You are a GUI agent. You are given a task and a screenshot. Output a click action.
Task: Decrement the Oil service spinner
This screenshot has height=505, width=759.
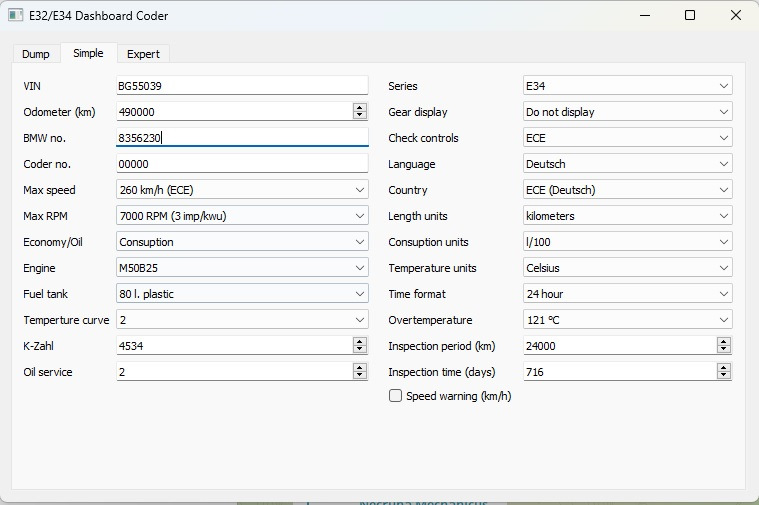(360, 376)
